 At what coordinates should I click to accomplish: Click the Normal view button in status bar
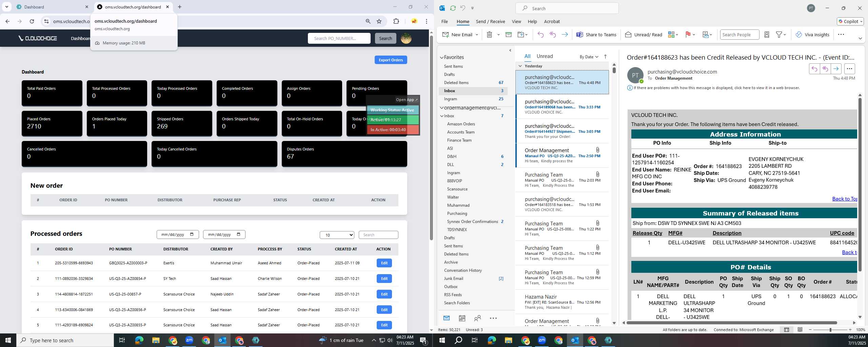point(787,330)
